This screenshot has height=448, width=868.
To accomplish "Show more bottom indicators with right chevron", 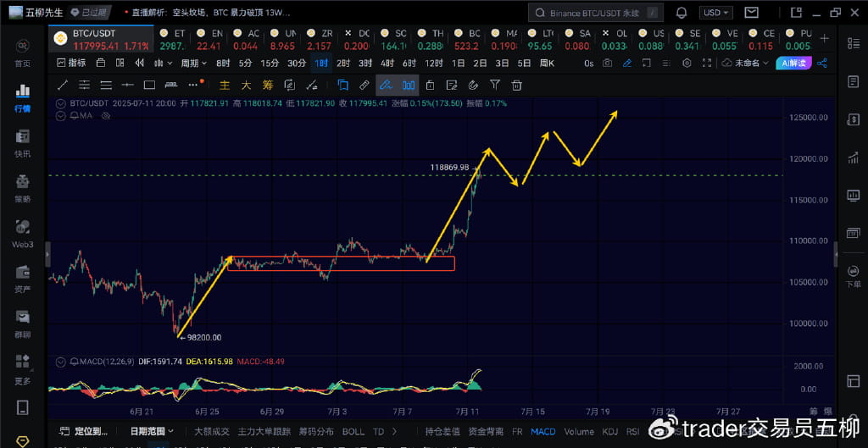I will click(394, 431).
